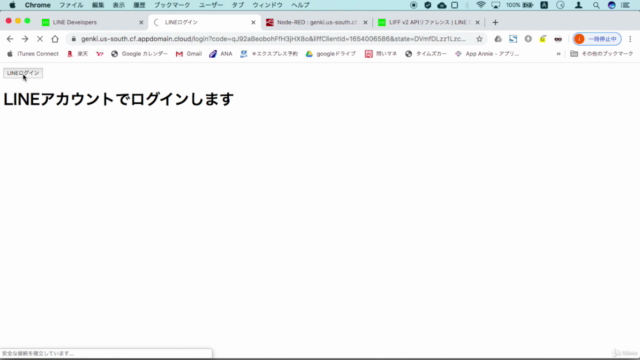Click the browser forward arrow
This screenshot has width=640, height=360.
[25, 39]
